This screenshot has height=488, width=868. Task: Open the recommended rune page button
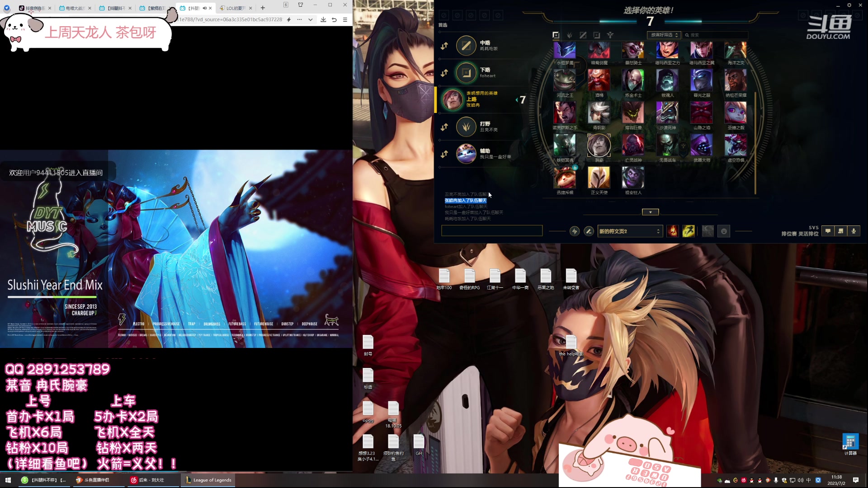(575, 231)
